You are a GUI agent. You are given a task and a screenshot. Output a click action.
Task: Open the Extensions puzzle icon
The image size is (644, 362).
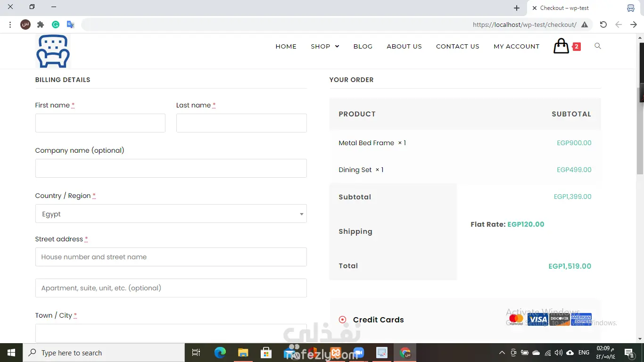tap(41, 25)
